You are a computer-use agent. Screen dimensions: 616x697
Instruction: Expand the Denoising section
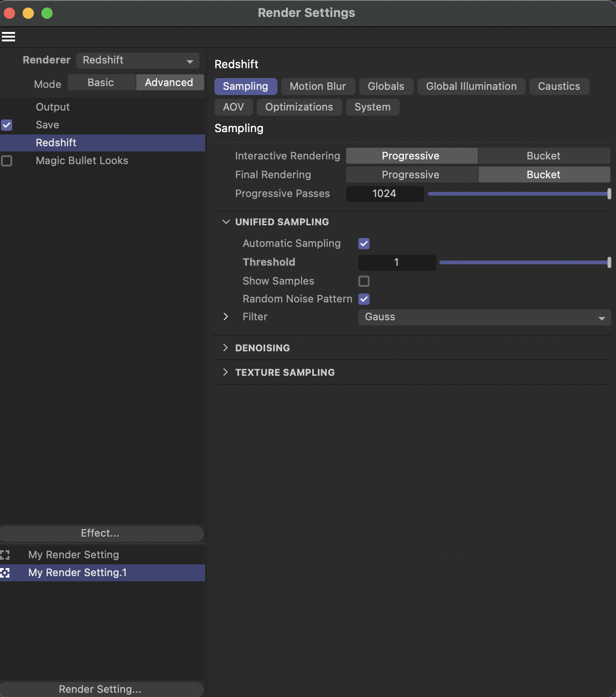226,348
